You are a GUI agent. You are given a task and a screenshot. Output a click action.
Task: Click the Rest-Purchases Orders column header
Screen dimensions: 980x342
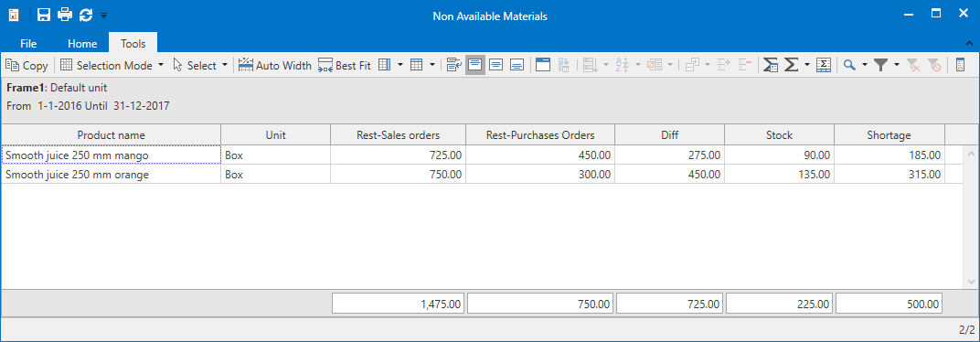coord(540,135)
